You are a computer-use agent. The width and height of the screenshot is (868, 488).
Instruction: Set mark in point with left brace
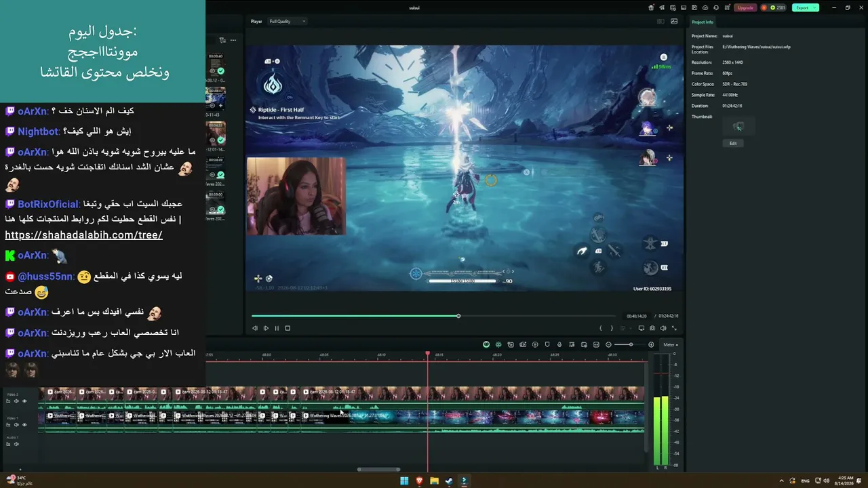[600, 328]
